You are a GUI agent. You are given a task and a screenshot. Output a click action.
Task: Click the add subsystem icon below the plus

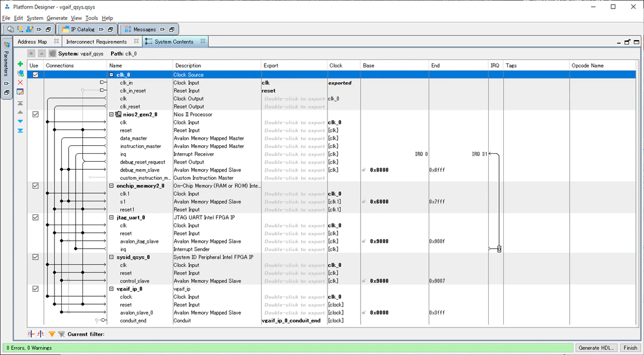coord(20,73)
